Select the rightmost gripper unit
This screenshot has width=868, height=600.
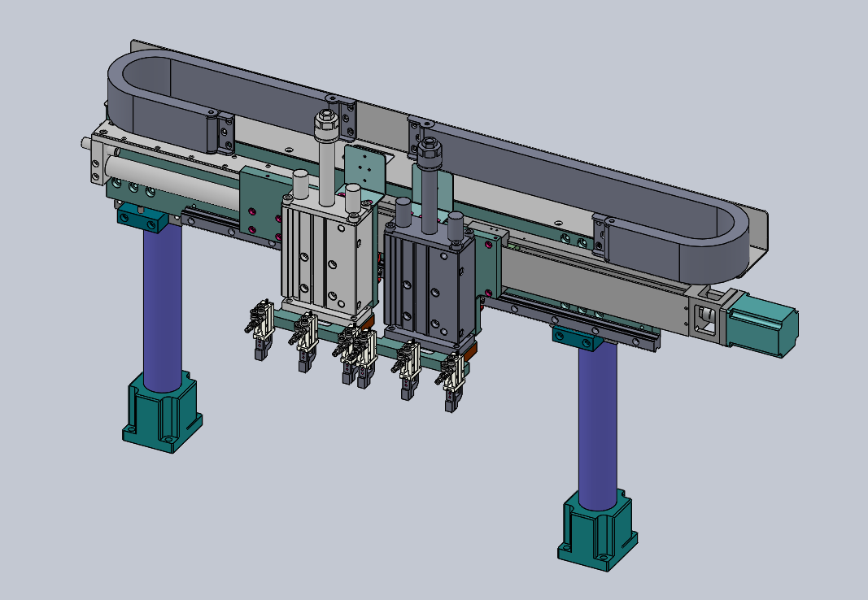click(451, 383)
